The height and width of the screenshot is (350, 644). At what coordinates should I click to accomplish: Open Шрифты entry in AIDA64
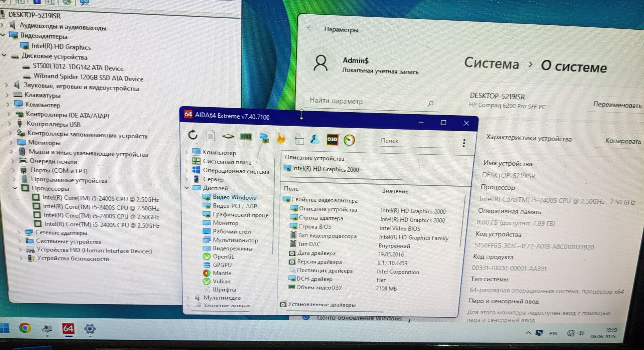pyautogui.click(x=224, y=289)
